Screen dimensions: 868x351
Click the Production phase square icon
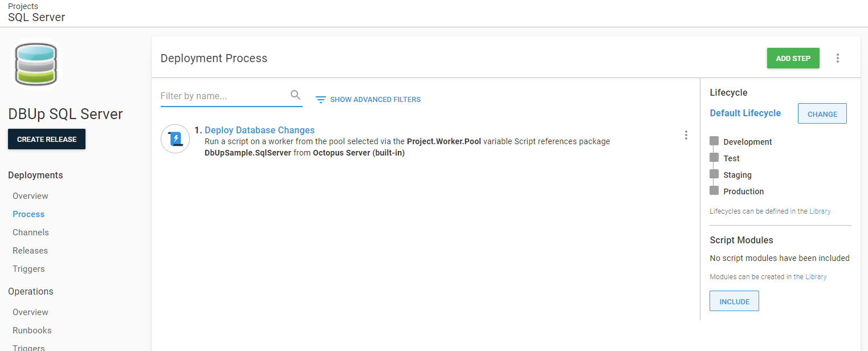point(714,190)
